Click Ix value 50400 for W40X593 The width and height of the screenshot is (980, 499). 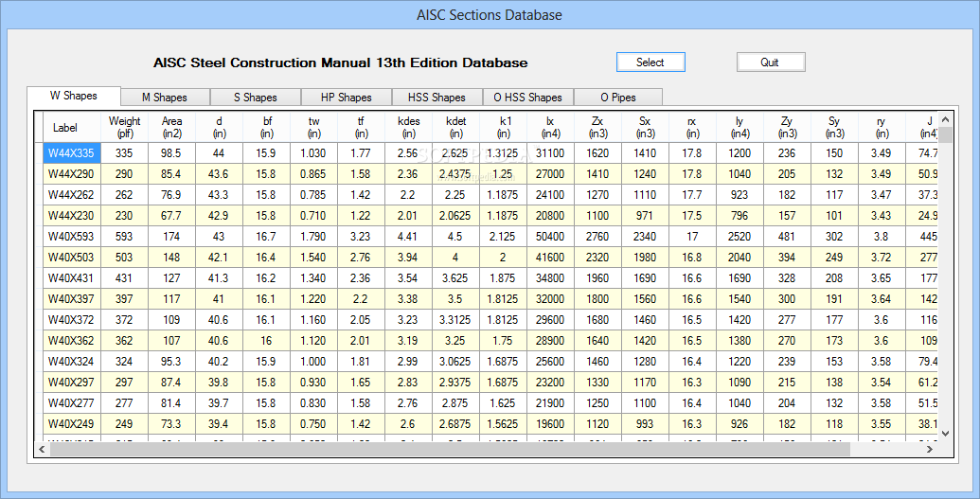(x=551, y=237)
